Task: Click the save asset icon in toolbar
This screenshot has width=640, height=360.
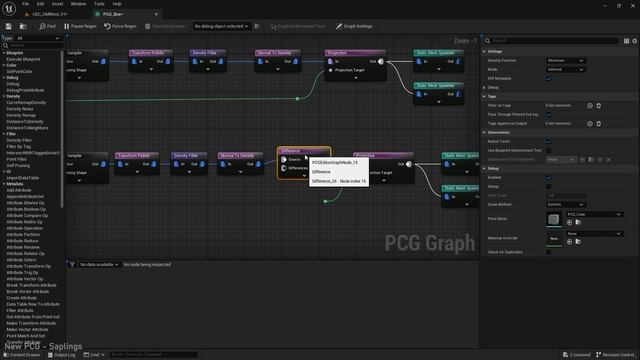Action: [x=9, y=26]
